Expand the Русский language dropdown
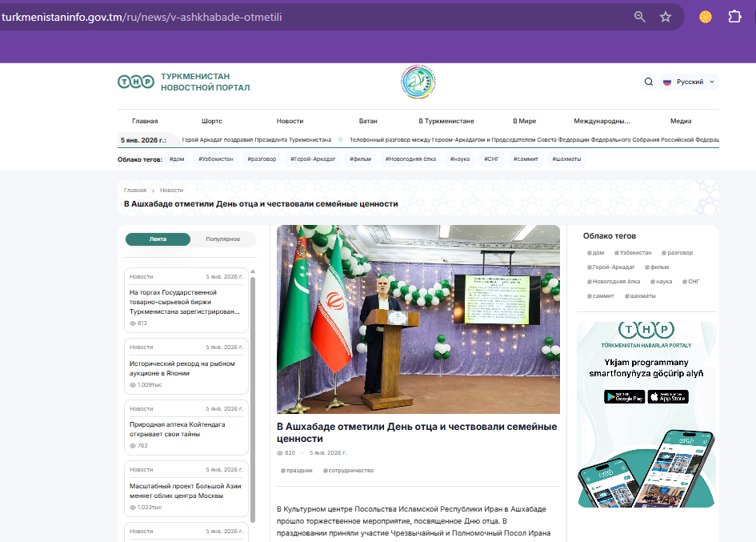 690,82
